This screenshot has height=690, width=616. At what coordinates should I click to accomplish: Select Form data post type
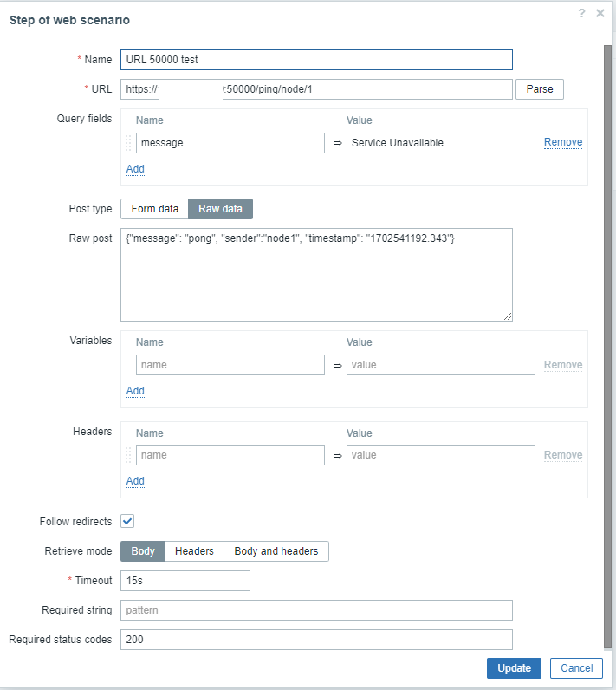pyautogui.click(x=154, y=209)
